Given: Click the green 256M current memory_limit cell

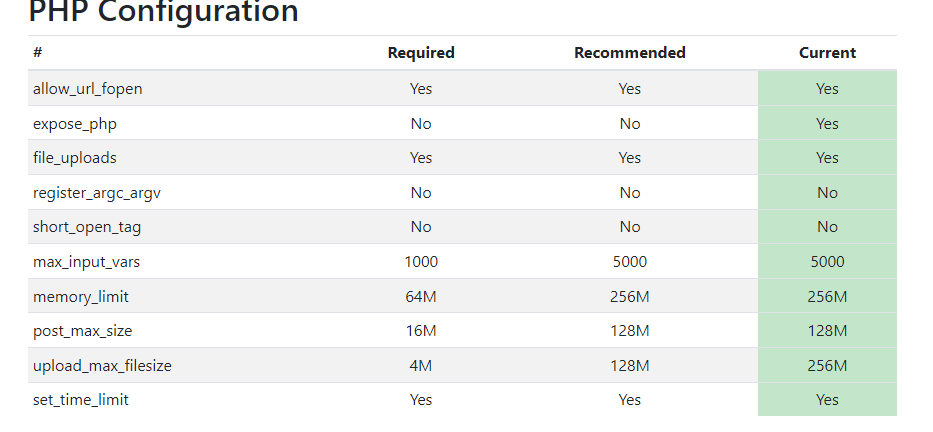Looking at the screenshot, I should pyautogui.click(x=827, y=296).
